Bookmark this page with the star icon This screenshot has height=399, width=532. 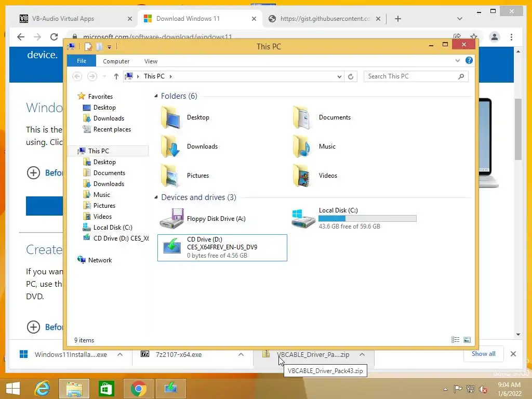474,37
